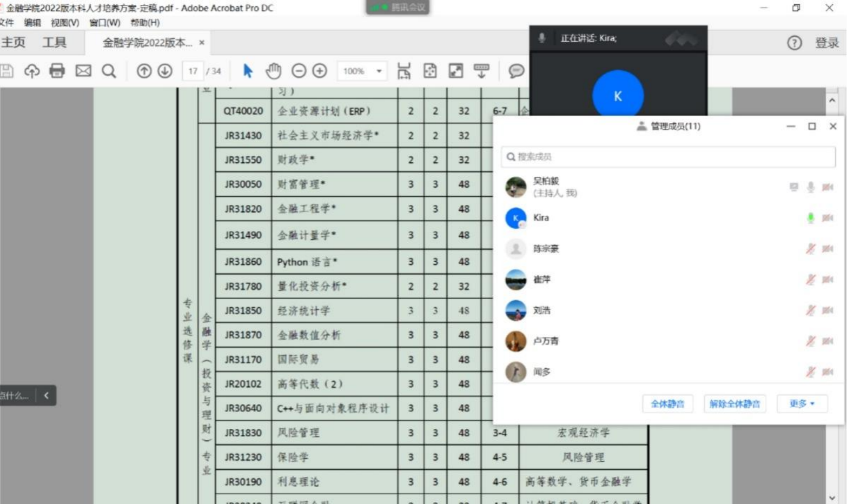Open the search magnifier tool
Viewport: 847px width, 504px height.
(109, 71)
